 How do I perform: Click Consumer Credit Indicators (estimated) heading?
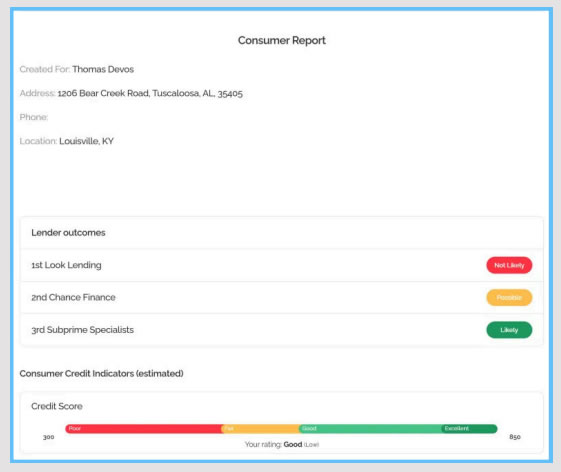click(102, 374)
